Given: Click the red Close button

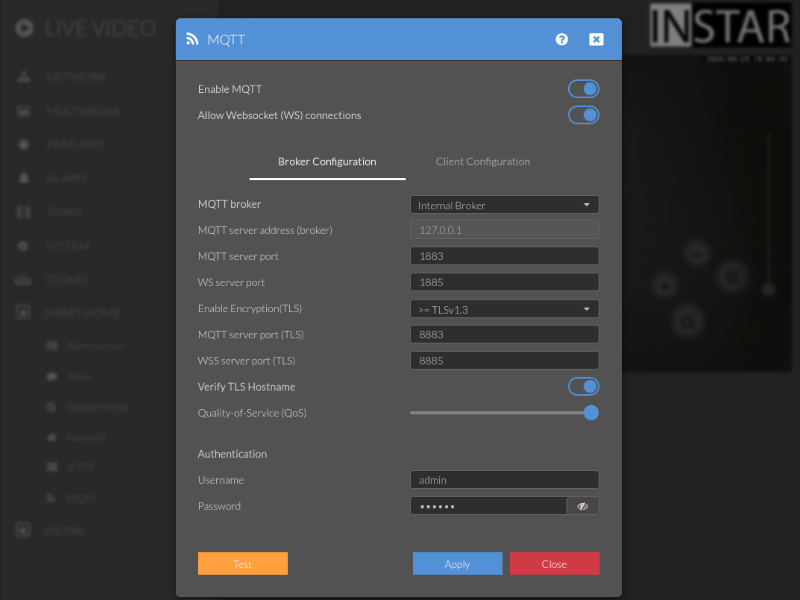Looking at the screenshot, I should pyautogui.click(x=555, y=564).
